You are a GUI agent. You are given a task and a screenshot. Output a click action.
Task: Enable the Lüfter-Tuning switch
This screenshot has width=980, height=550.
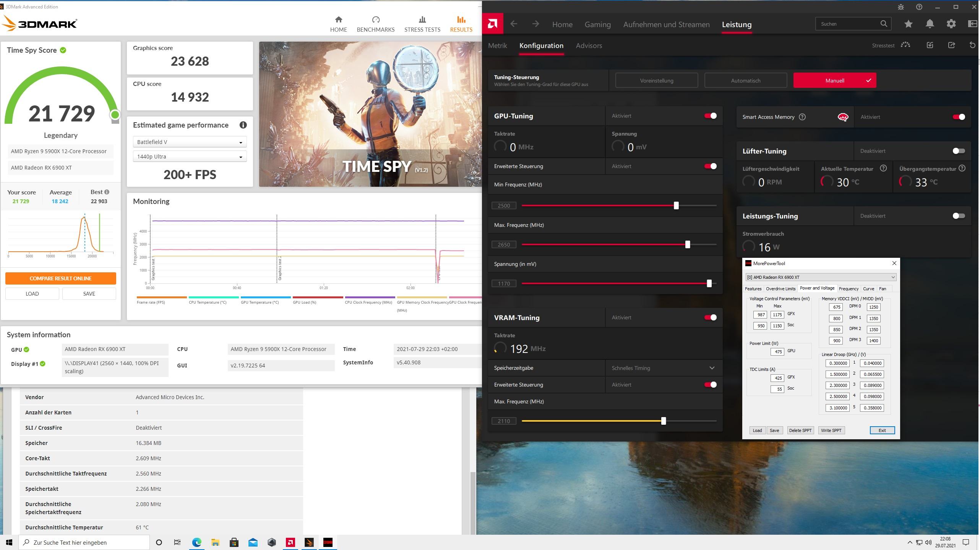959,151
